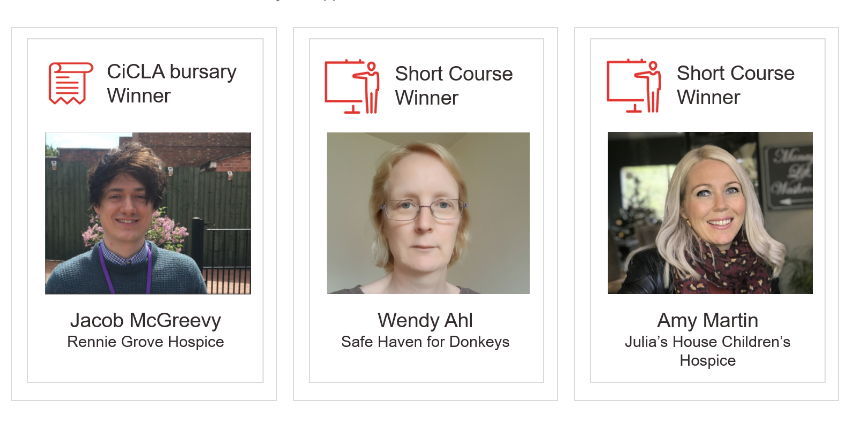Screen dimensions: 850x422
Task: Click Short Course Winner heading above Amy Martin
Action: (735, 85)
